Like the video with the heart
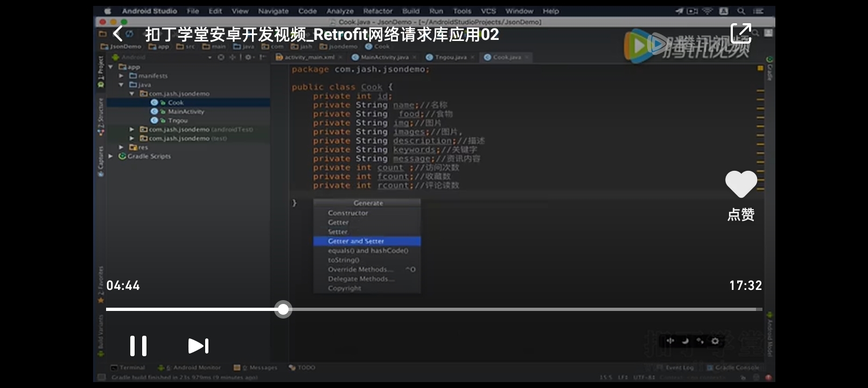The width and height of the screenshot is (868, 388). point(741,184)
